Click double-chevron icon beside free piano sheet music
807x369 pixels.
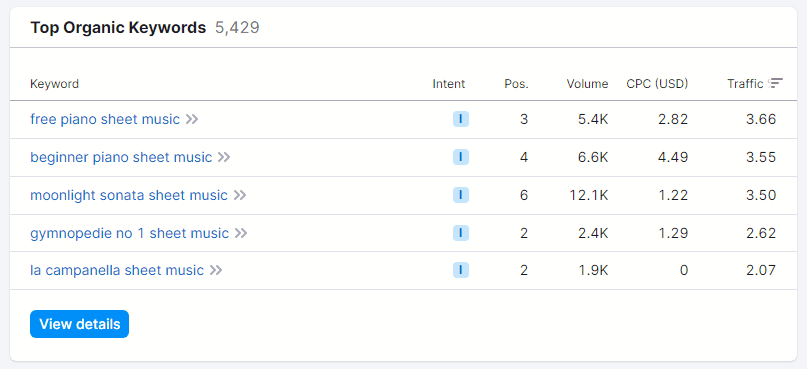pos(192,119)
